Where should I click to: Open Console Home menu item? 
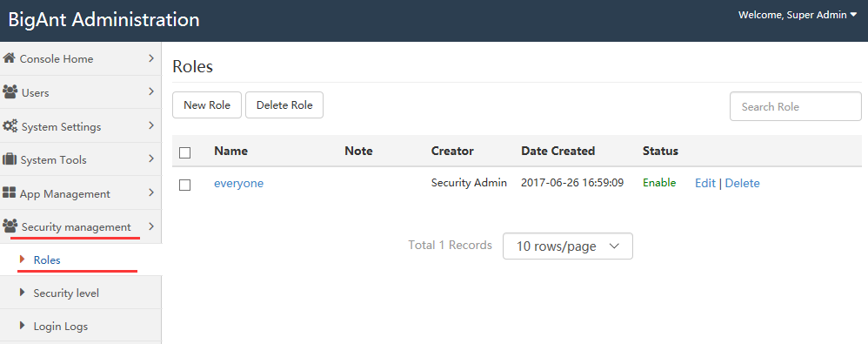pos(81,58)
